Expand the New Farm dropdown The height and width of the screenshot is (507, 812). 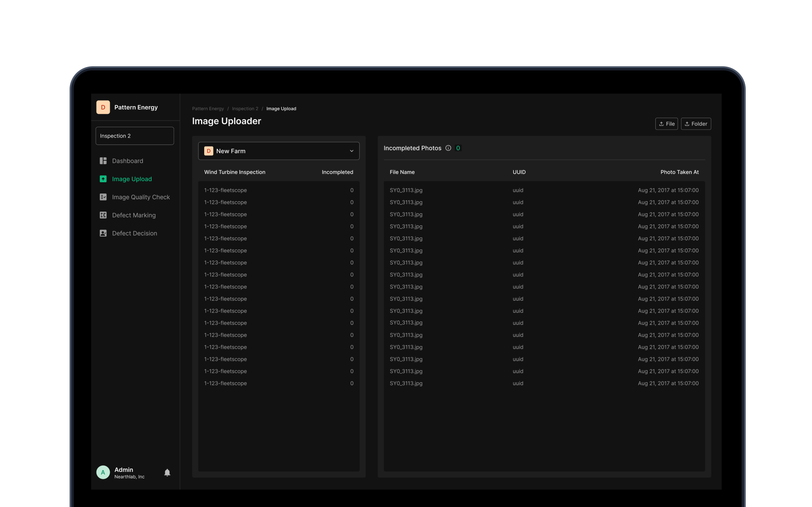click(279, 151)
